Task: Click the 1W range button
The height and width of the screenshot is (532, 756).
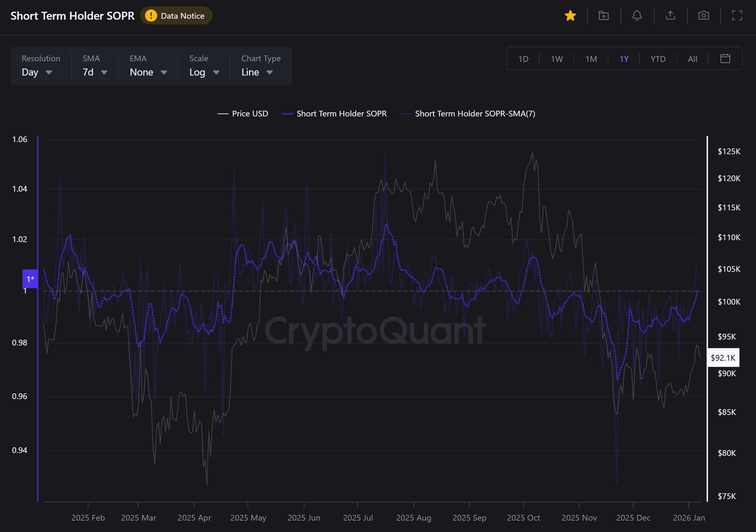Action: [x=557, y=59]
